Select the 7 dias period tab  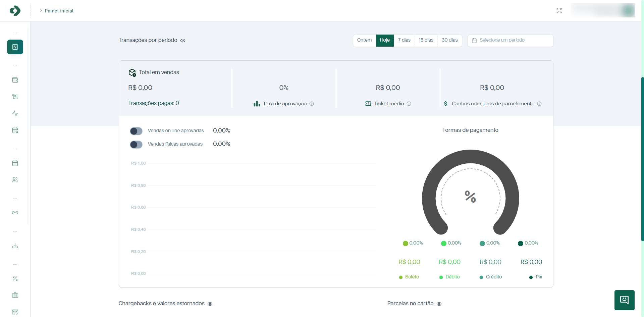404,40
